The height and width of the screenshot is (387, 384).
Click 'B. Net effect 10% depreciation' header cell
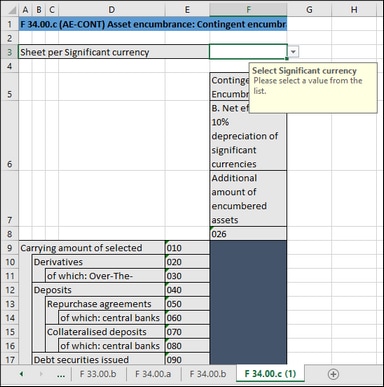click(x=248, y=136)
